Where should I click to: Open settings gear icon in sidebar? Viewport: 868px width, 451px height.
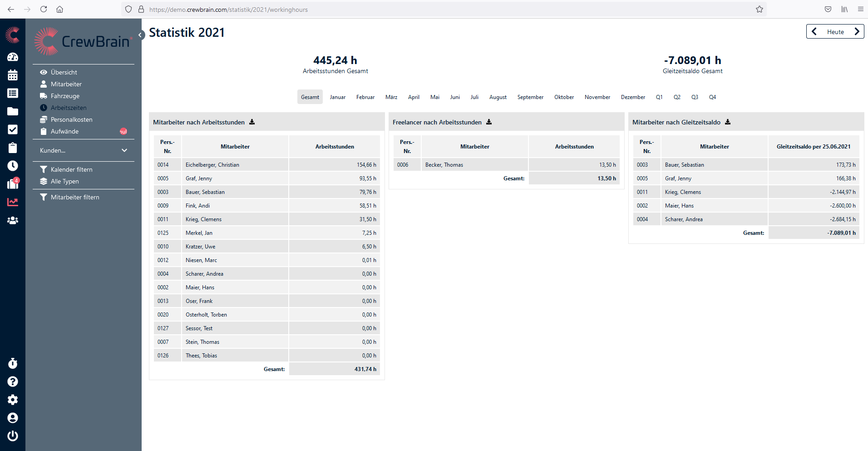(x=13, y=400)
